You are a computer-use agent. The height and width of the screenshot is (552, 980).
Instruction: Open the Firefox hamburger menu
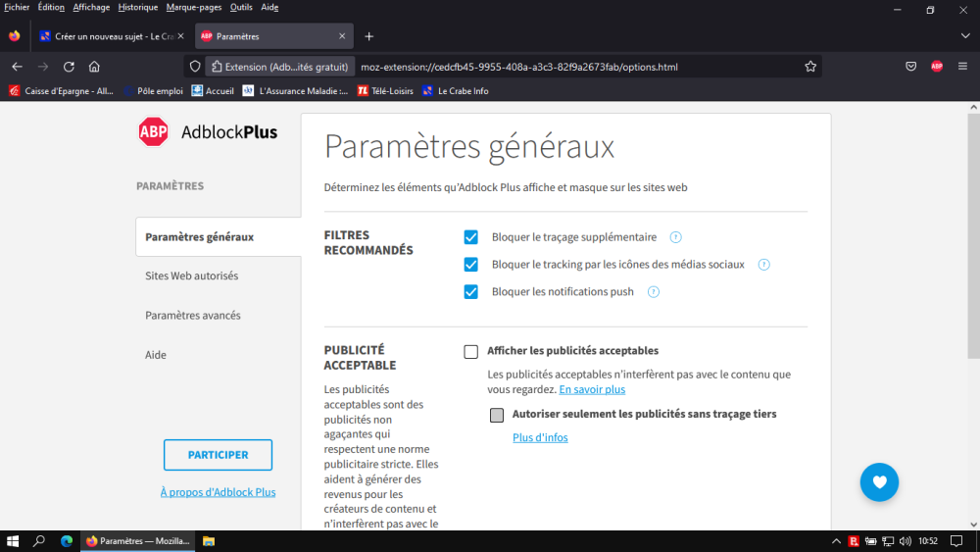962,67
